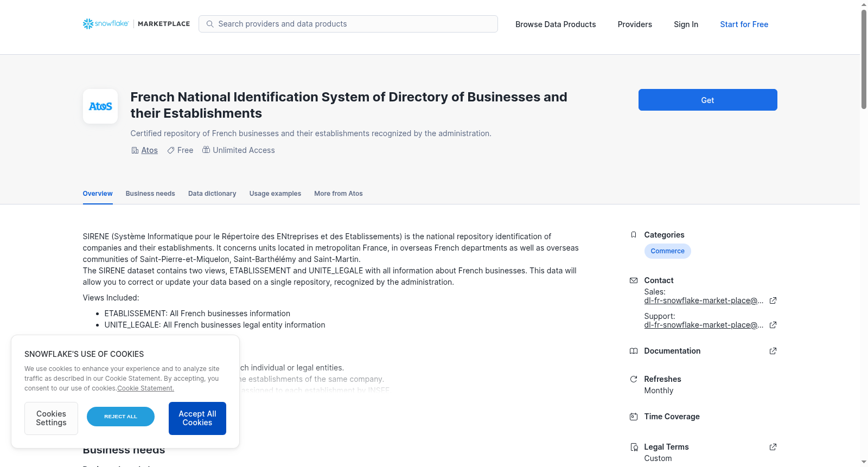Image resolution: width=868 pixels, height=467 pixels.
Task: Open Sales email external link icon
Action: point(773,300)
